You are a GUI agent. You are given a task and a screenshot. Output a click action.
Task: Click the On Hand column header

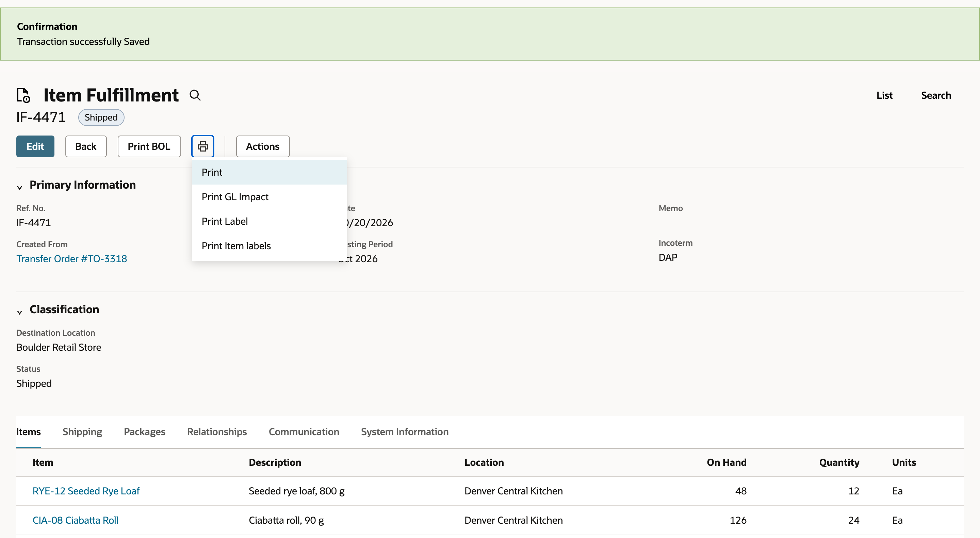coord(726,462)
